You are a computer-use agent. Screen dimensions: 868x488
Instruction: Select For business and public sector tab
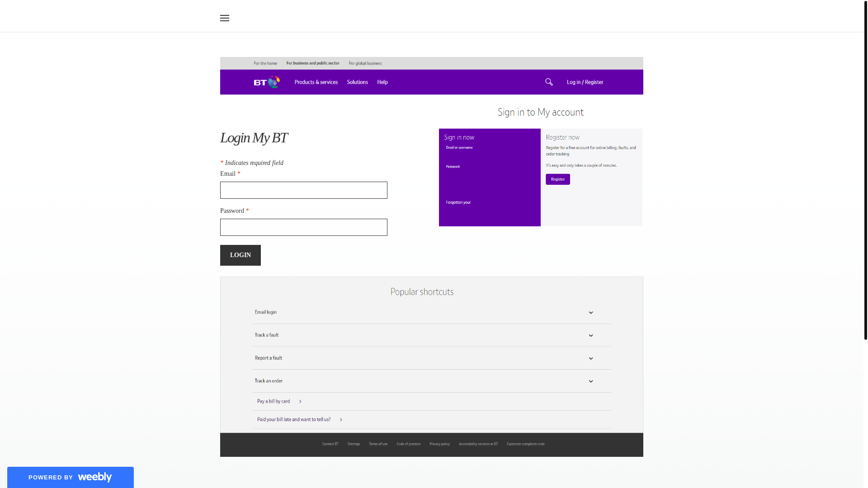[x=313, y=63]
